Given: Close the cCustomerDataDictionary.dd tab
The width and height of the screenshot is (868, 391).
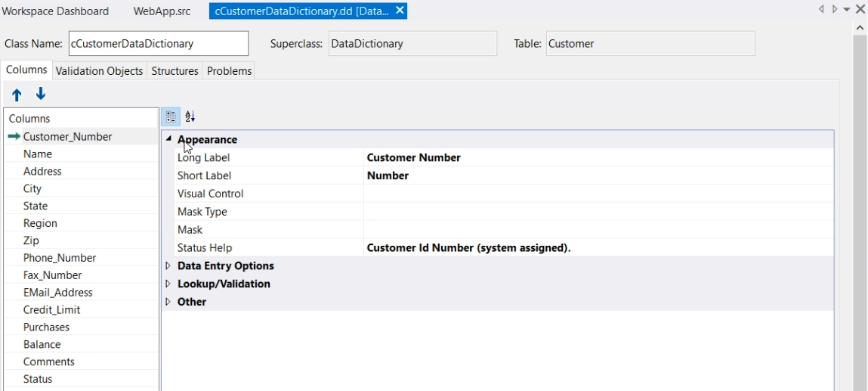Looking at the screenshot, I should pos(400,11).
